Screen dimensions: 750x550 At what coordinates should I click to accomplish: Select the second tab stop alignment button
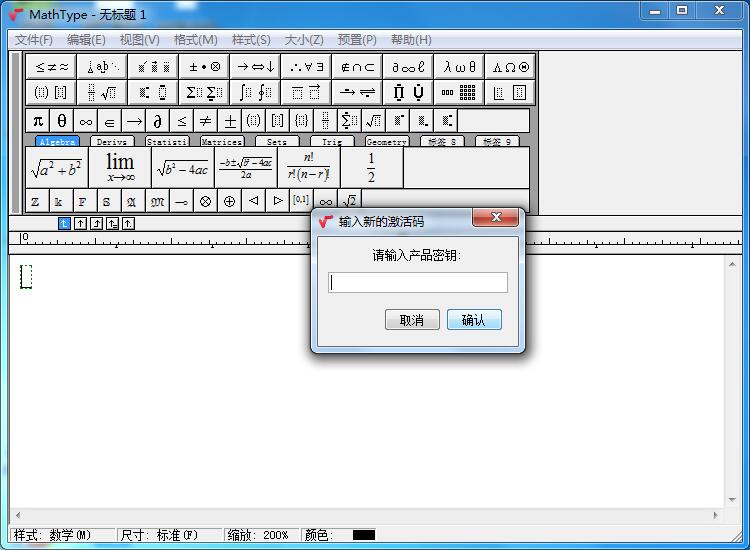80,223
